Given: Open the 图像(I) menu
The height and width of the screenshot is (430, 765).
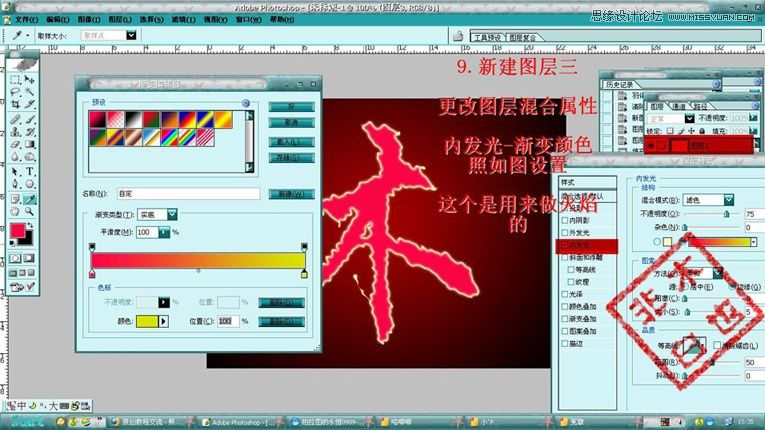Looking at the screenshot, I should click(89, 20).
